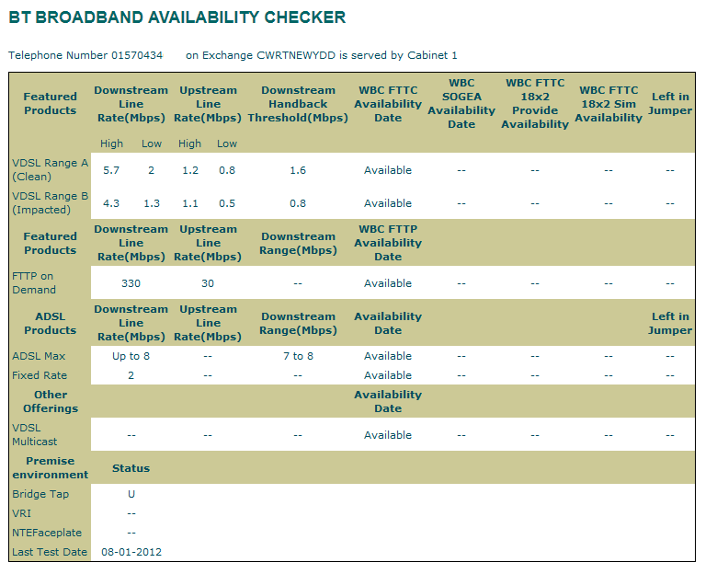This screenshot has height=574, width=728.
Task: Select the Fixed Rate downstream value 2
Action: pos(131,375)
